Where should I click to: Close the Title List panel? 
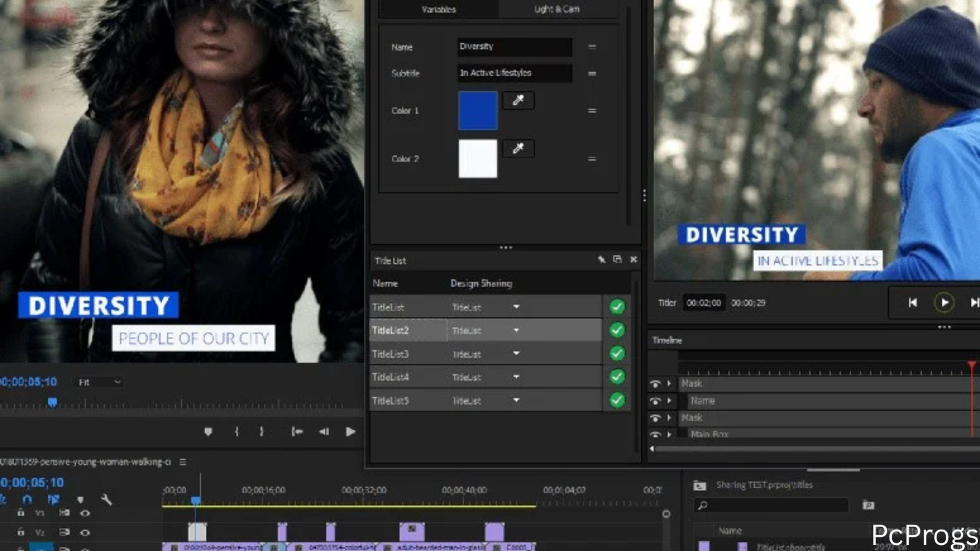[634, 260]
